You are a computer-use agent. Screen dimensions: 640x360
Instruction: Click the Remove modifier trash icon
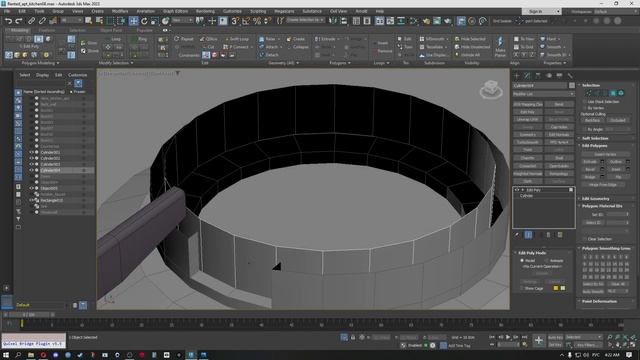coord(549,235)
